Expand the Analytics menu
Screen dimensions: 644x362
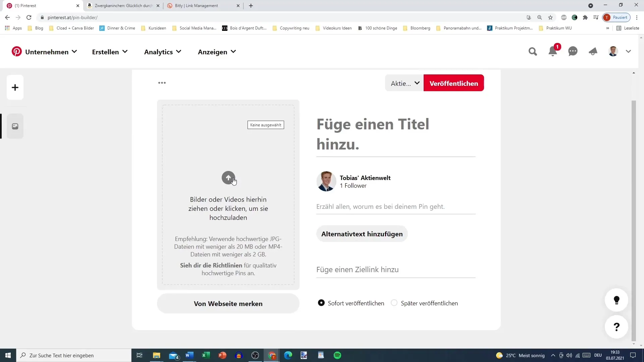[x=163, y=52]
